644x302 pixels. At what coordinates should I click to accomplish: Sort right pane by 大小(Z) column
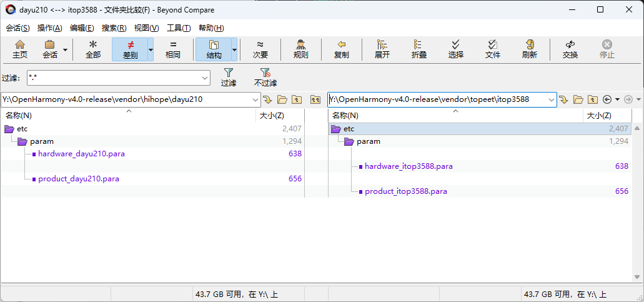[607, 116]
